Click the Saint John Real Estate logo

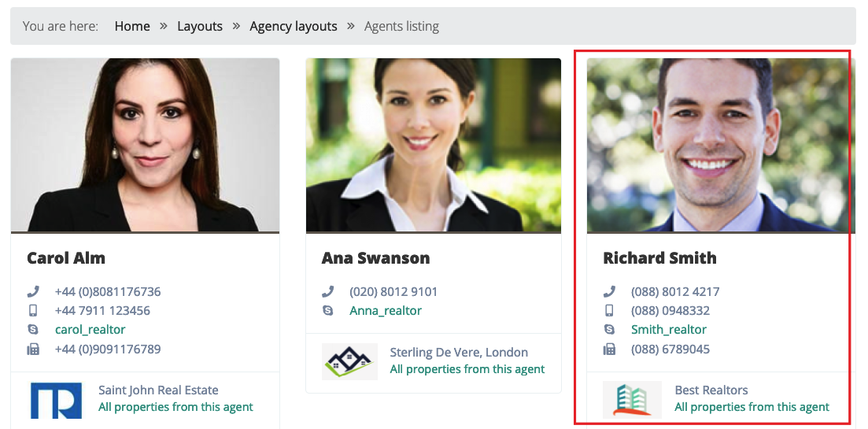56,400
